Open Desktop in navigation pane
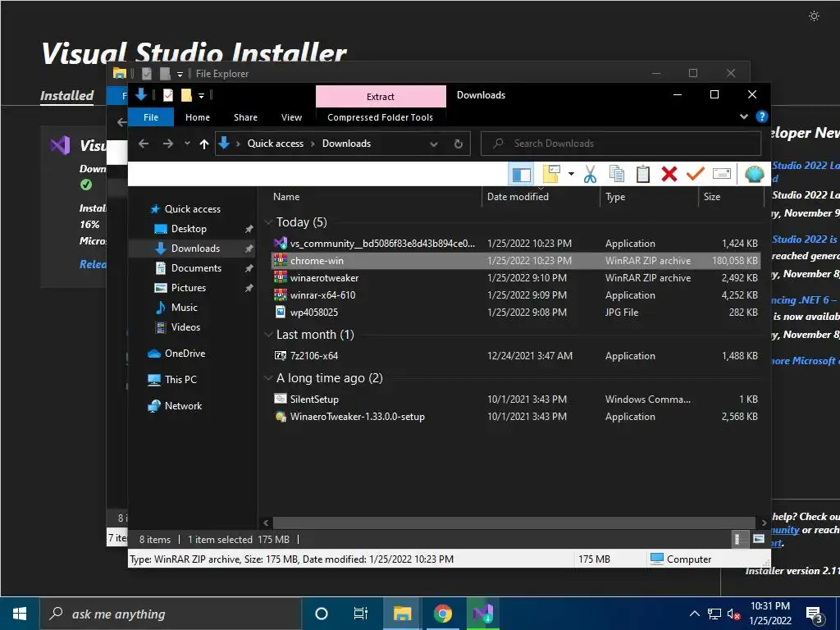This screenshot has width=840, height=630. click(x=189, y=229)
